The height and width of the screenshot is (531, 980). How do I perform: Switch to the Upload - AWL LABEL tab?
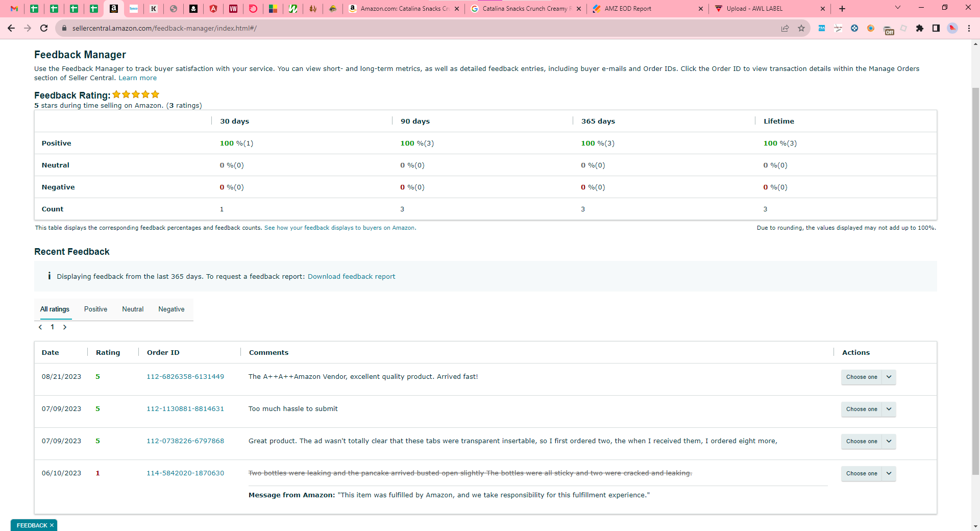(x=770, y=9)
